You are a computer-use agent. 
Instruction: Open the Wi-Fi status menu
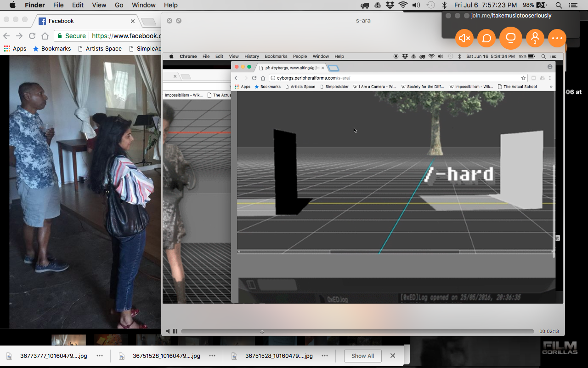pos(403,6)
